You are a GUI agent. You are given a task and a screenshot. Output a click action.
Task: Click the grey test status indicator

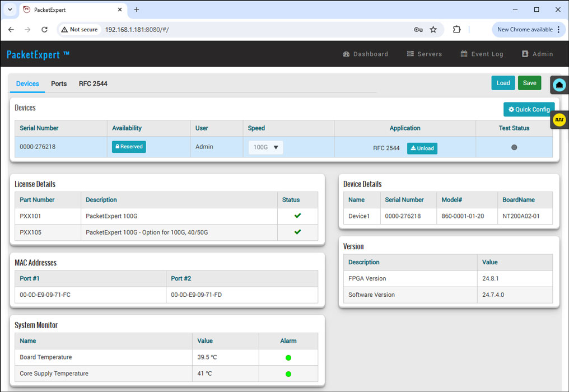click(514, 147)
